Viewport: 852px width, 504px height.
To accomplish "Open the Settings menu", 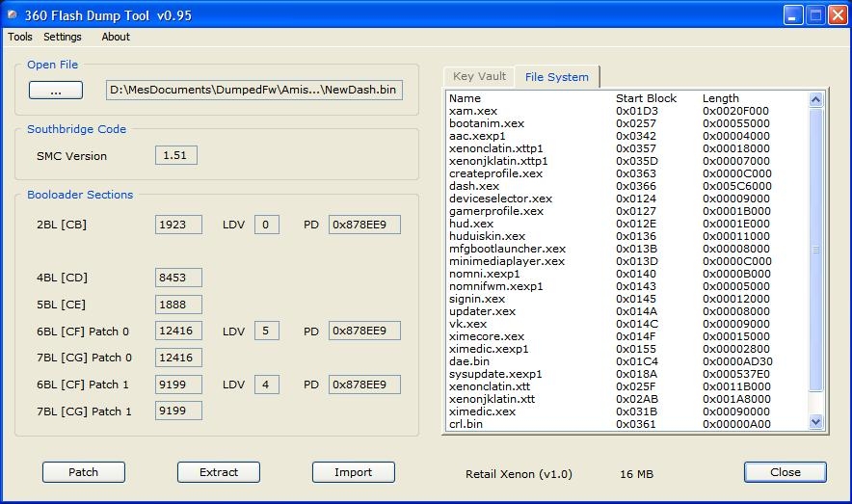I will 63,37.
